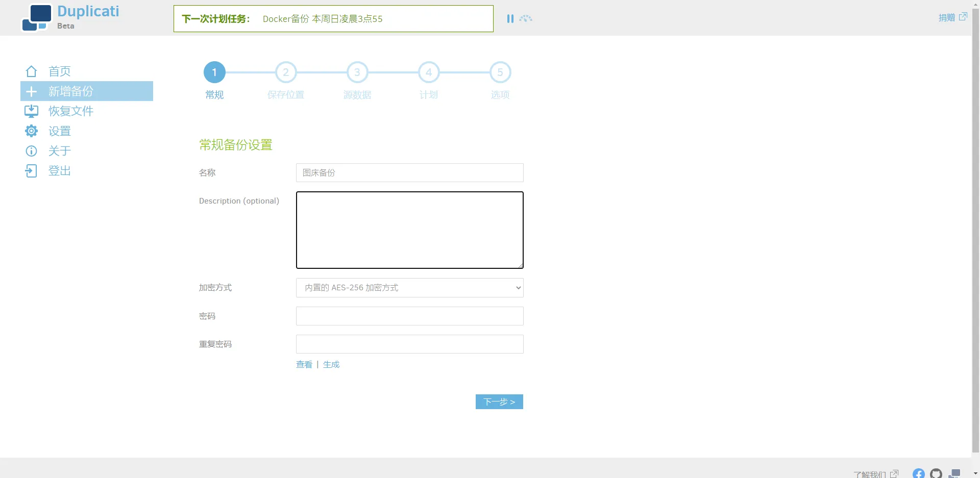Click the page vertical scrollbar
This screenshot has height=478, width=980.
click(976, 230)
